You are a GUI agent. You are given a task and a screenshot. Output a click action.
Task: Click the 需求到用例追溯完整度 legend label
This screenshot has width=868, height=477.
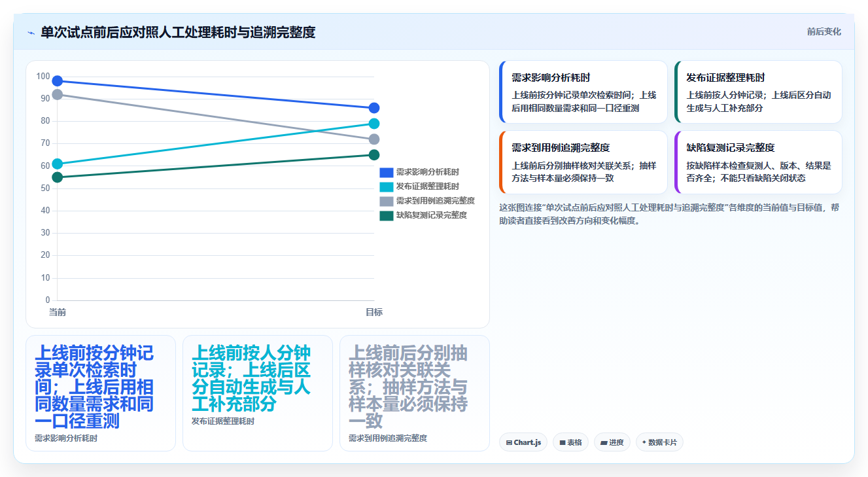coord(436,201)
